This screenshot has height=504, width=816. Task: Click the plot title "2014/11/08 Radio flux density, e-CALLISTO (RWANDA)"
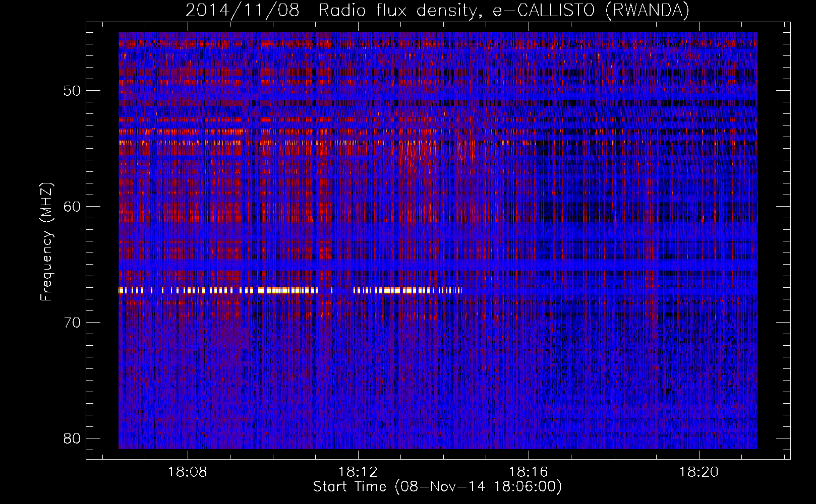click(437, 10)
